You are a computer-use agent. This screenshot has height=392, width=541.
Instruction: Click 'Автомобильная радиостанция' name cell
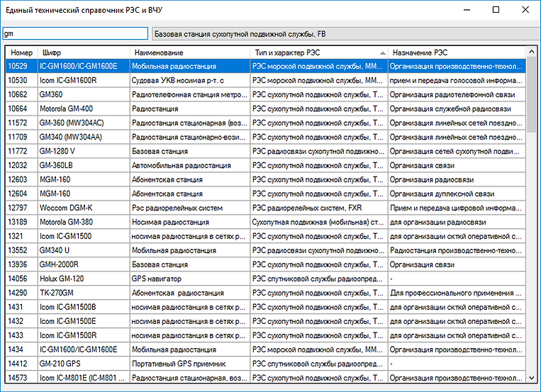tap(190, 165)
